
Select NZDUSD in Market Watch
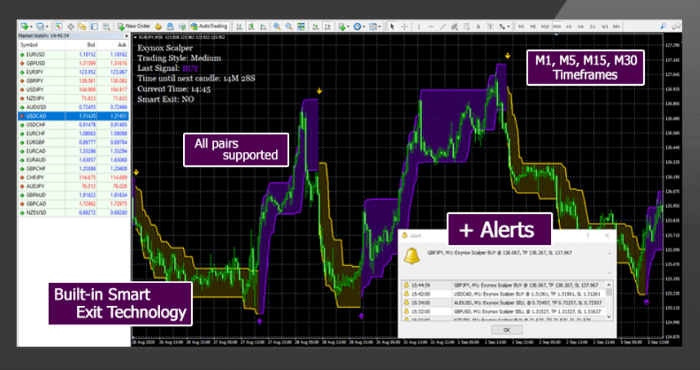[x=73, y=213]
